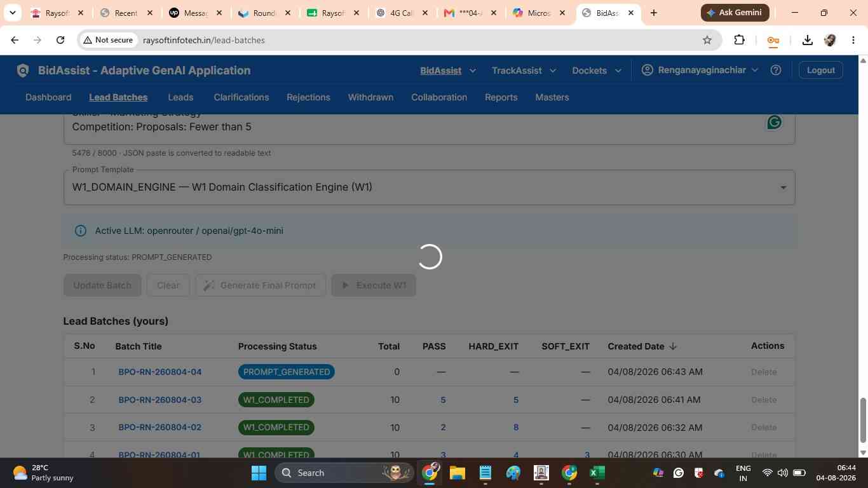Reload the page with the refresh icon
Viewport: 868px width, 488px height.
point(60,40)
